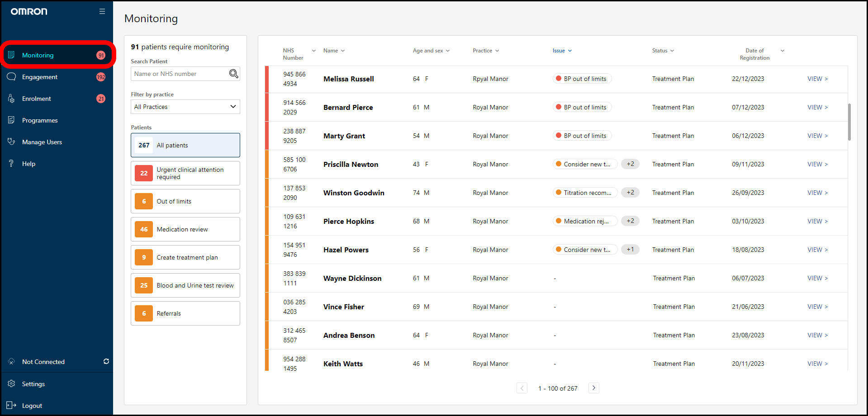Open Settings via gear icon
Image resolution: width=868 pixels, height=416 pixels.
coord(12,384)
